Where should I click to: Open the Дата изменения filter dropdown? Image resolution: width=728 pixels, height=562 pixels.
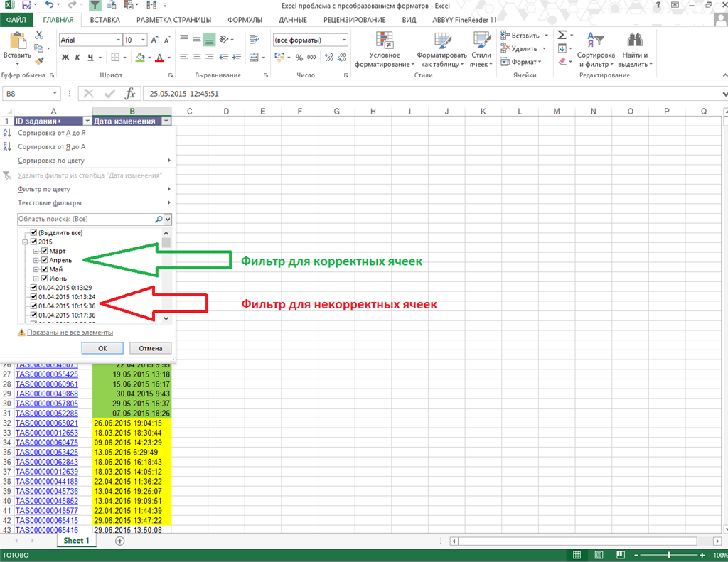(166, 121)
